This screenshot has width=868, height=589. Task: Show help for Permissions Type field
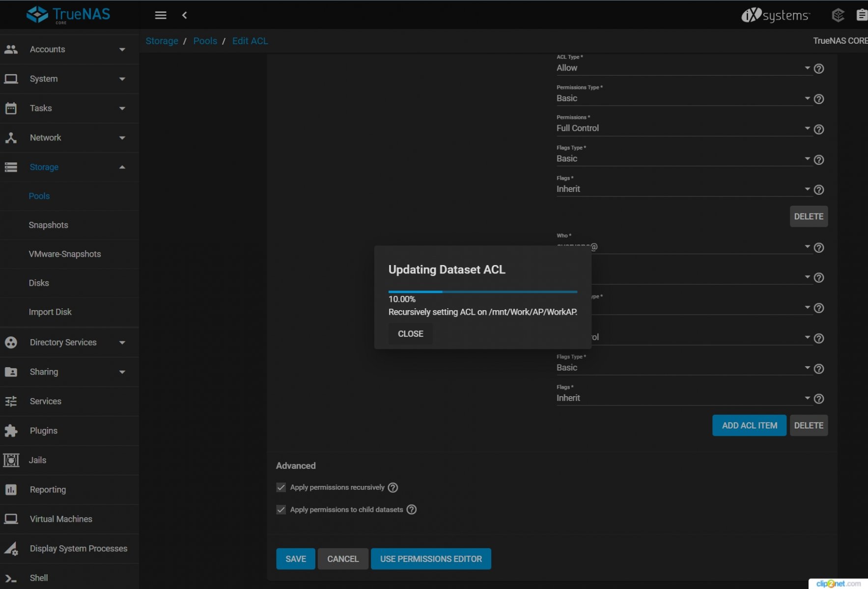pos(819,99)
